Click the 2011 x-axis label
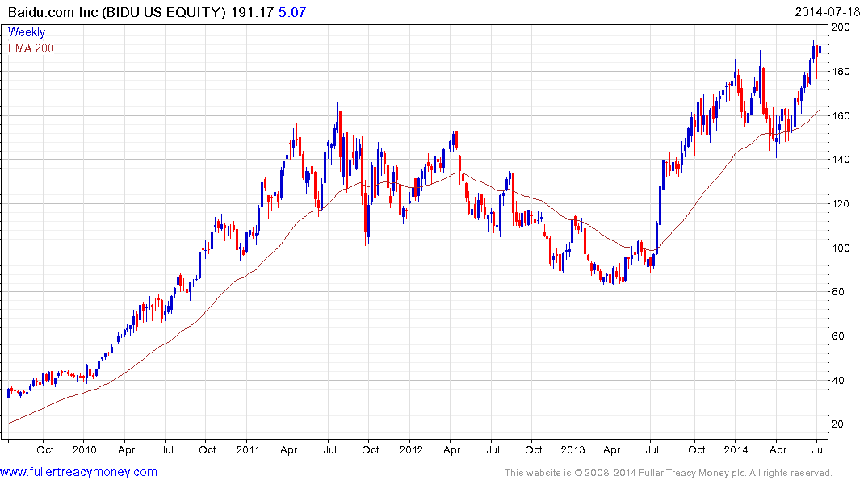This screenshot has width=868, height=484. 247,449
